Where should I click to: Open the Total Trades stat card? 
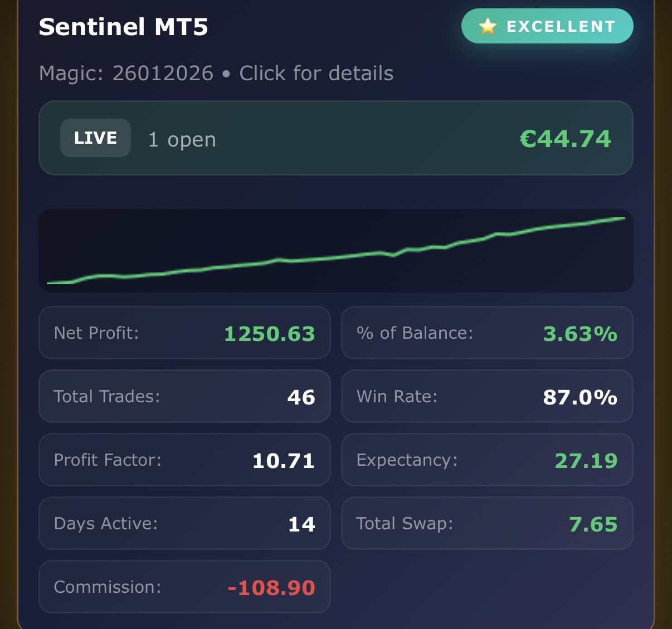click(x=184, y=397)
